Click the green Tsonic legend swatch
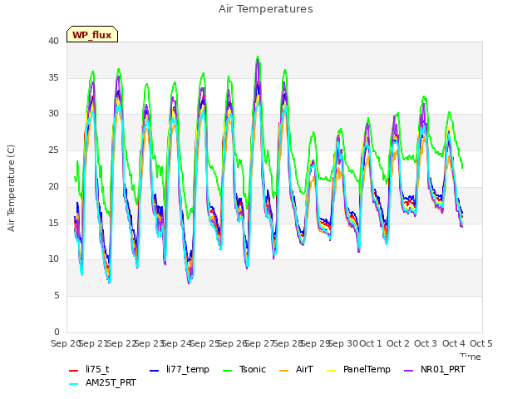Viewport: 532px width, 399px height. (227, 370)
